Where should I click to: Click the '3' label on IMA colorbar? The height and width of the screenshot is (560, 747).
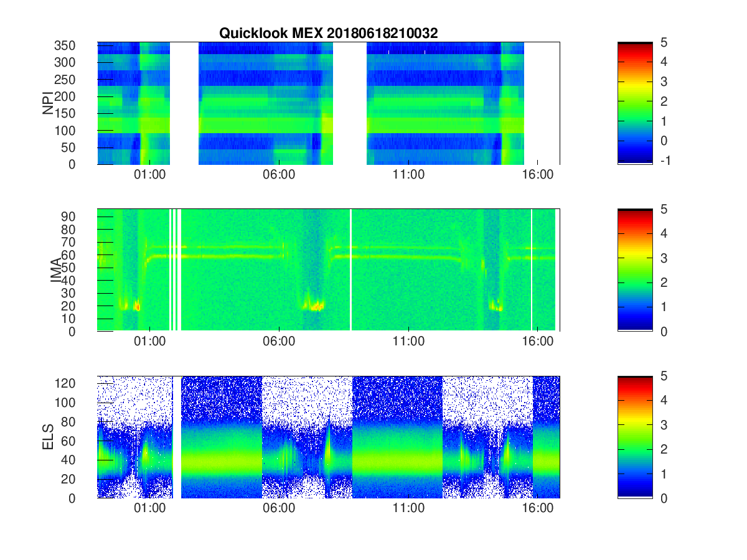tap(663, 258)
